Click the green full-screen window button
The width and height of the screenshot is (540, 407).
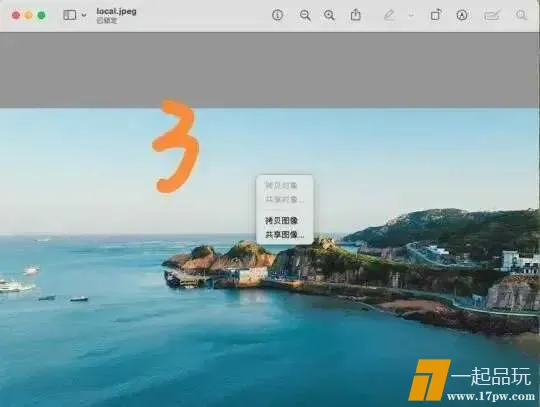41,15
